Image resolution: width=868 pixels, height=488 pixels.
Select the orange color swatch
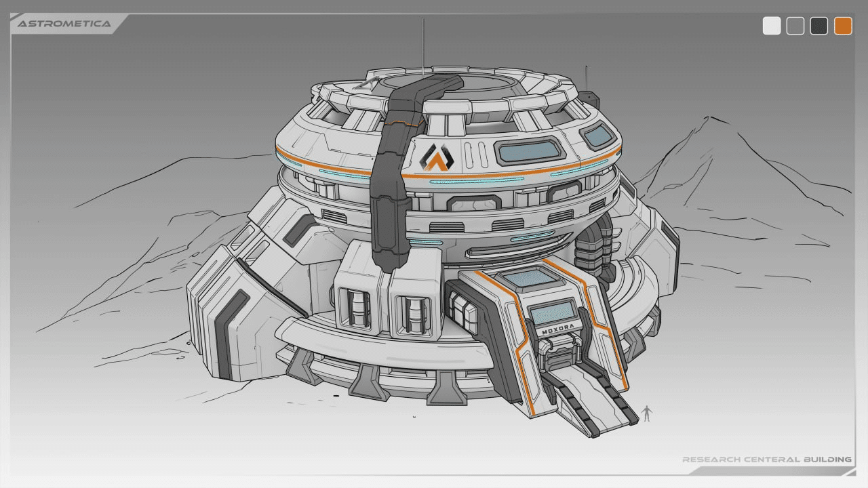[843, 26]
